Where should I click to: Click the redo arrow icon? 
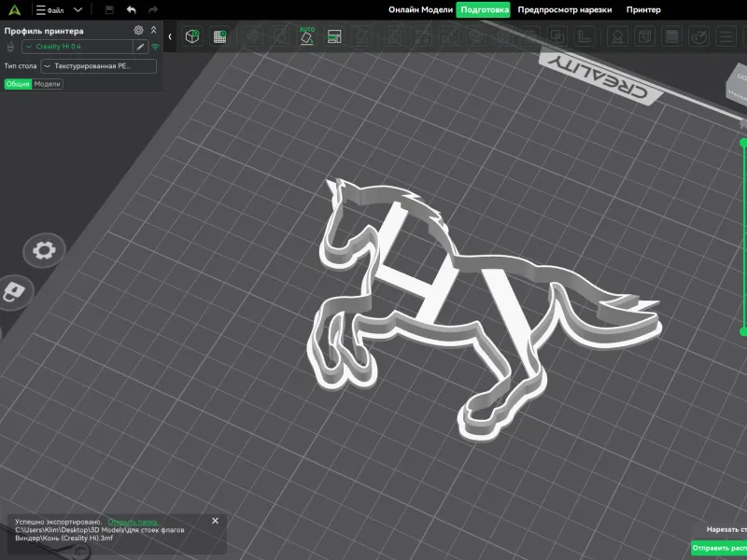[153, 9]
